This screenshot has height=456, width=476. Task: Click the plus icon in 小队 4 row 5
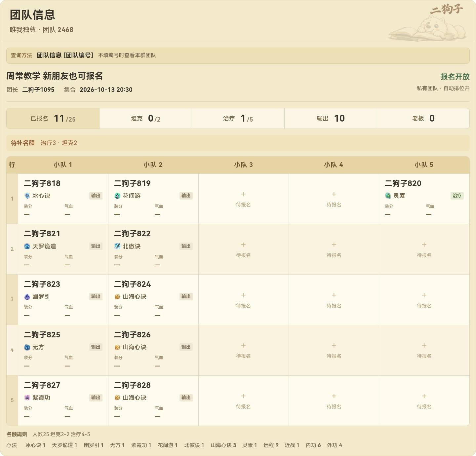(x=334, y=396)
